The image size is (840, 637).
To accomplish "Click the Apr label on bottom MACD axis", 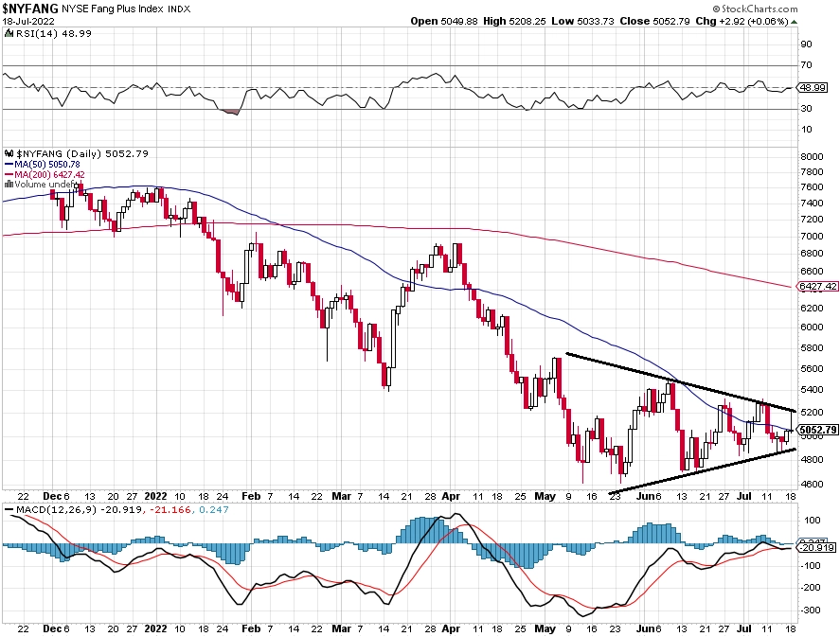I will click(x=451, y=628).
